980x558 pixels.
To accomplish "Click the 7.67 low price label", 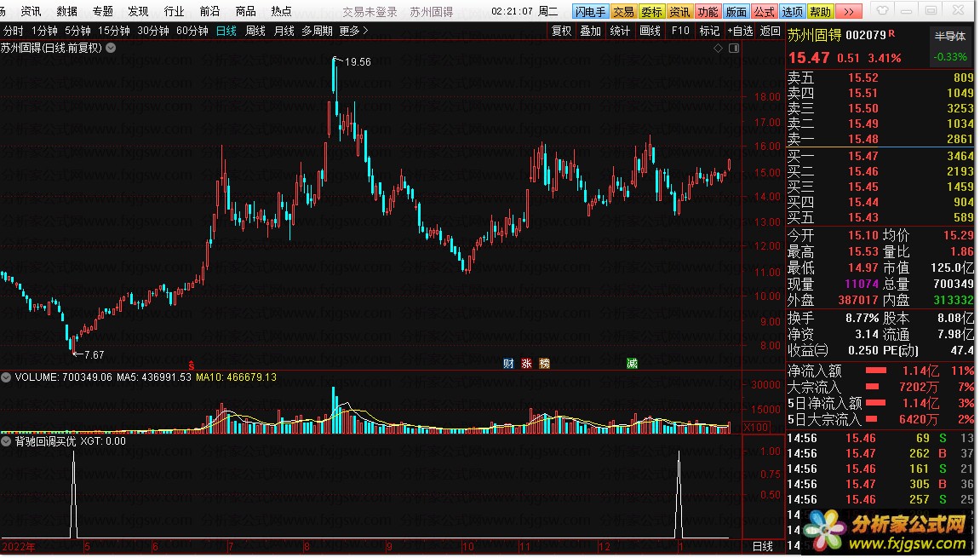I will [94, 354].
